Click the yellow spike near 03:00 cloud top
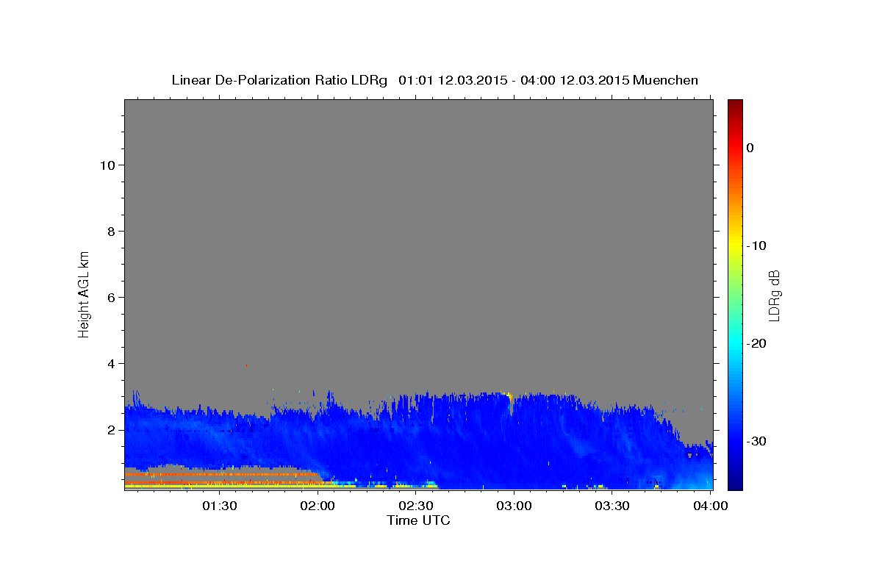This screenshot has height=588, width=882. point(509,397)
